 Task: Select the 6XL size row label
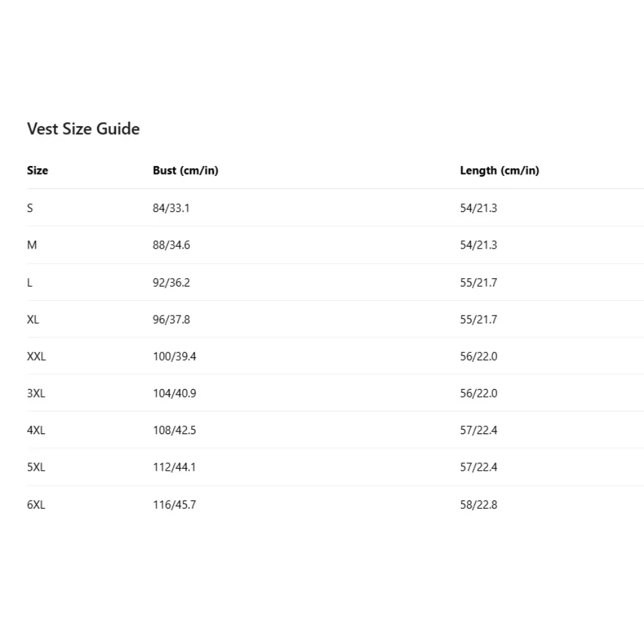tap(36, 505)
